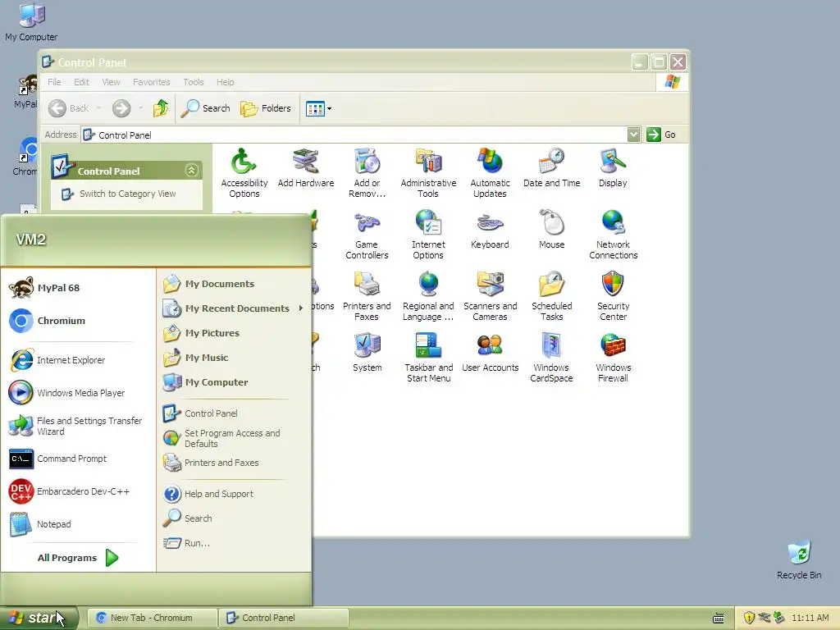Open Scheduled Tasks icon
This screenshot has width=840, height=630.
tap(552, 296)
